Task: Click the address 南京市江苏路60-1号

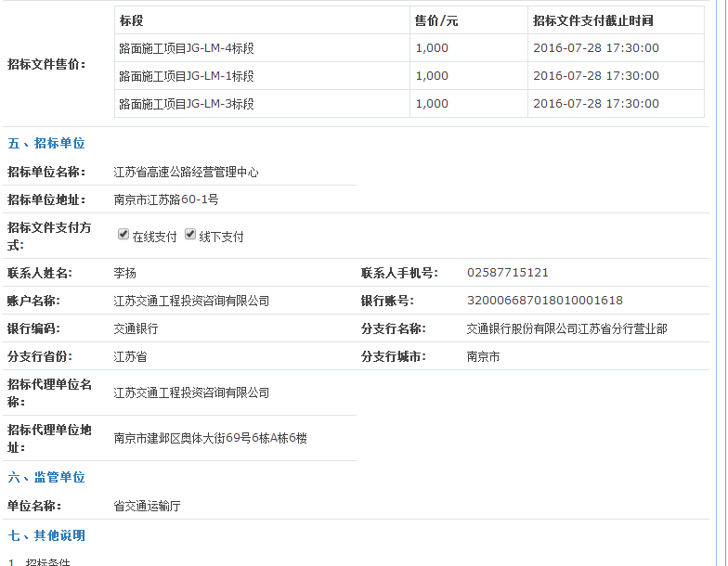Action: coord(166,200)
